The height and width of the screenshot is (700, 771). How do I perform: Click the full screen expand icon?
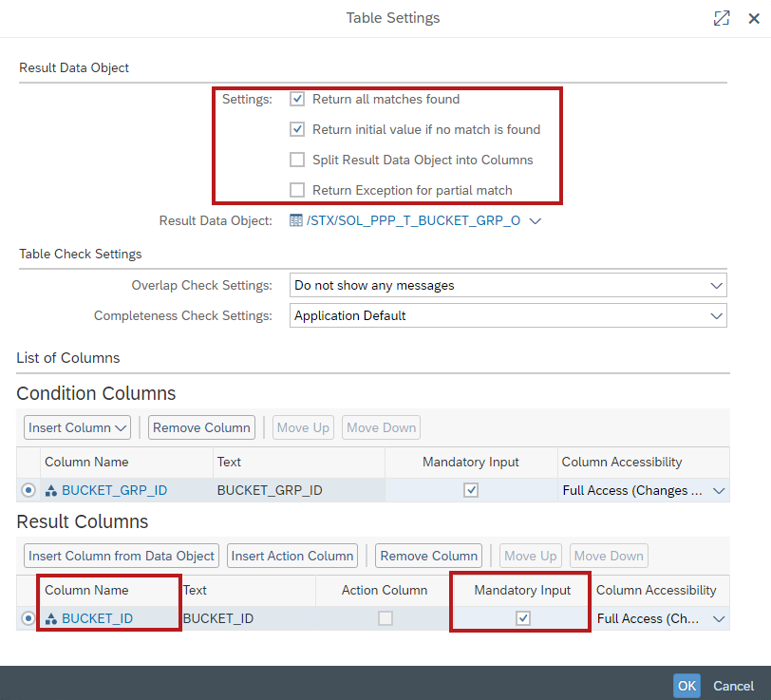[722, 18]
